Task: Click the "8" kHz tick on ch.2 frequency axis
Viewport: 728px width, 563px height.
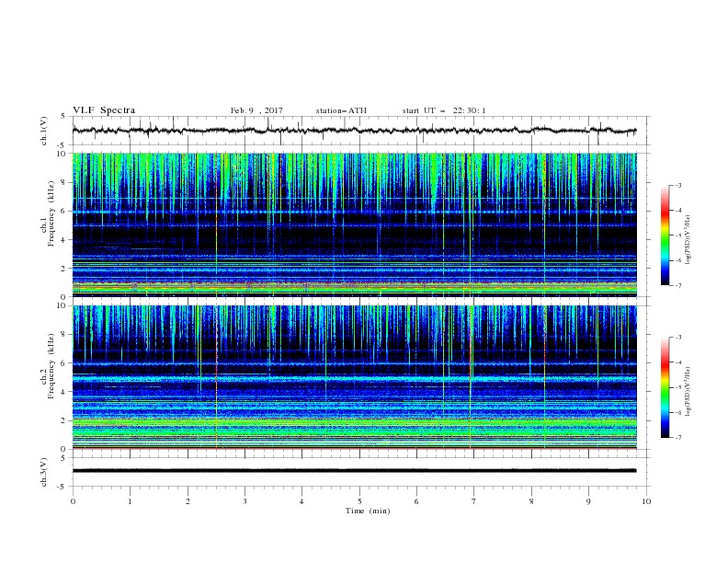Action: pos(63,335)
